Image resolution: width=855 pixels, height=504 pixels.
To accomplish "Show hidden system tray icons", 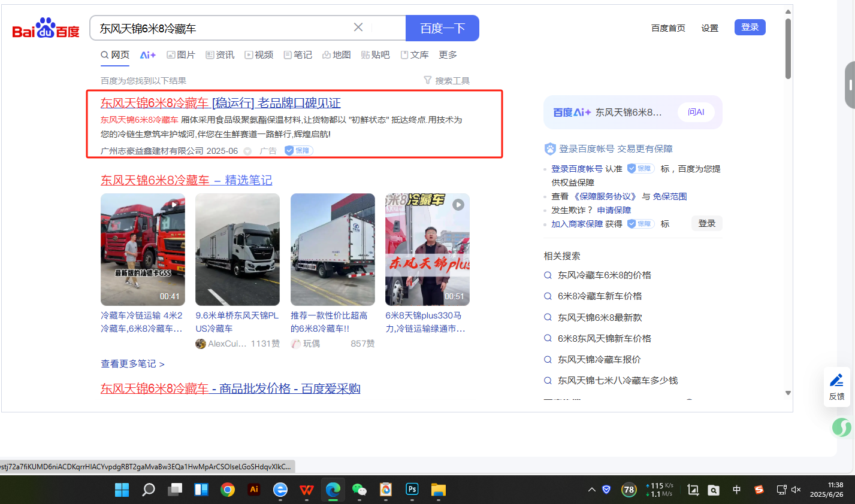I will [591, 490].
